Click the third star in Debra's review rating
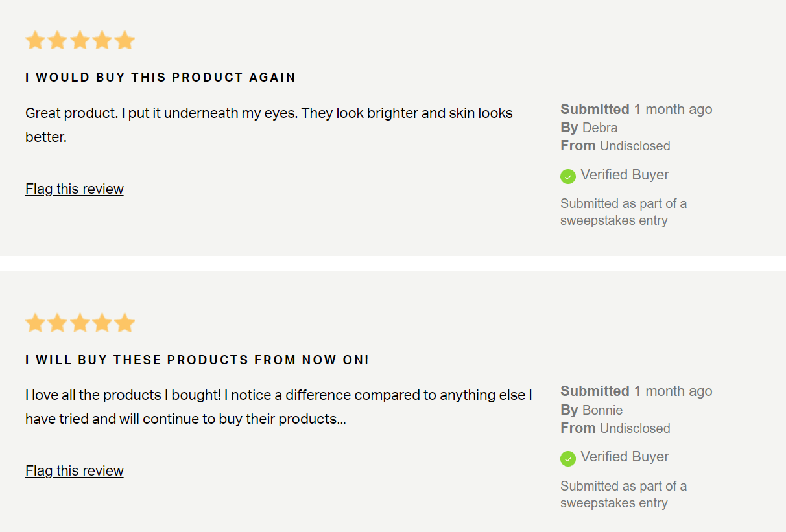 pos(80,41)
